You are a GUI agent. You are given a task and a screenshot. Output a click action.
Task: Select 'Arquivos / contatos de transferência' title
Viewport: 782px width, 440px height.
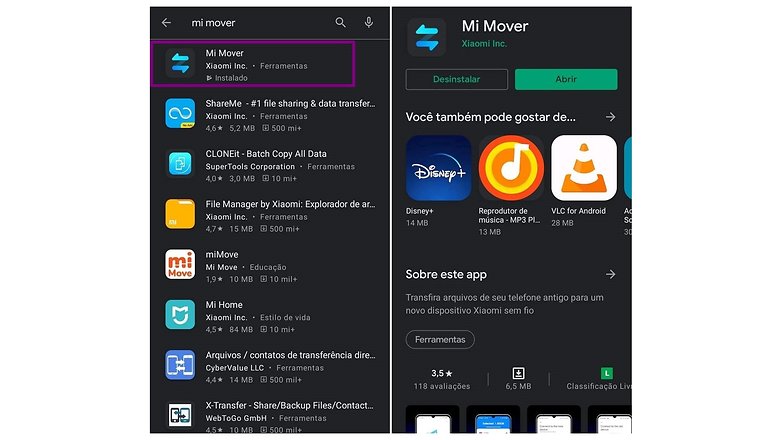pyautogui.click(x=290, y=355)
